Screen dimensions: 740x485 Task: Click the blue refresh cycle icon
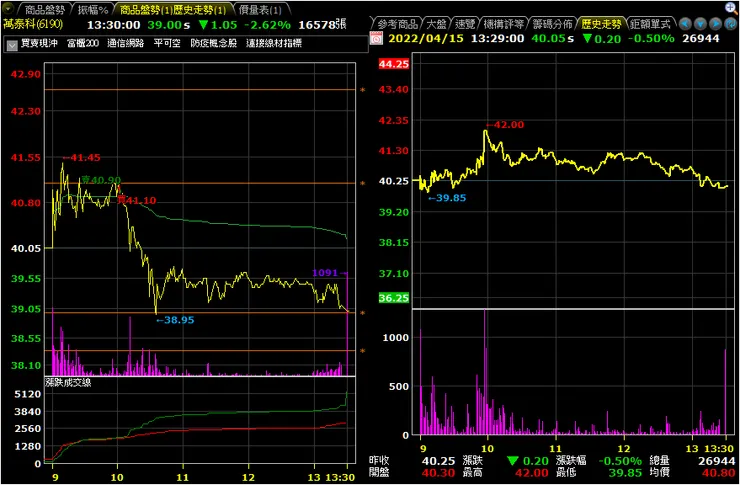click(731, 24)
